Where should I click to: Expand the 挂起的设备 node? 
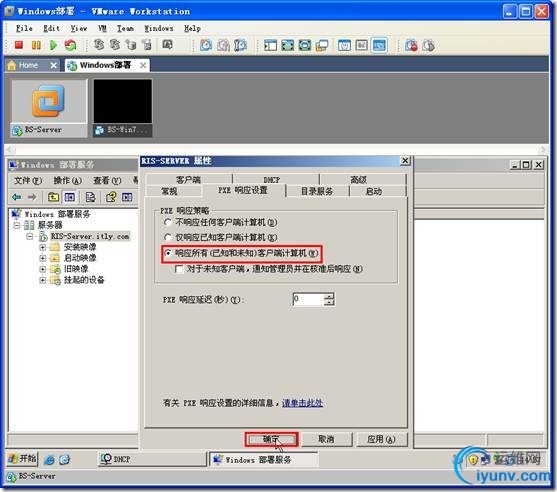[x=43, y=280]
